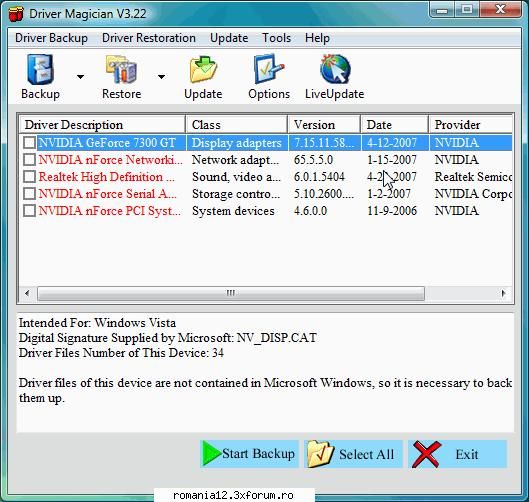Select the NVIDIA nForce PCI Syst... row

click(x=266, y=211)
